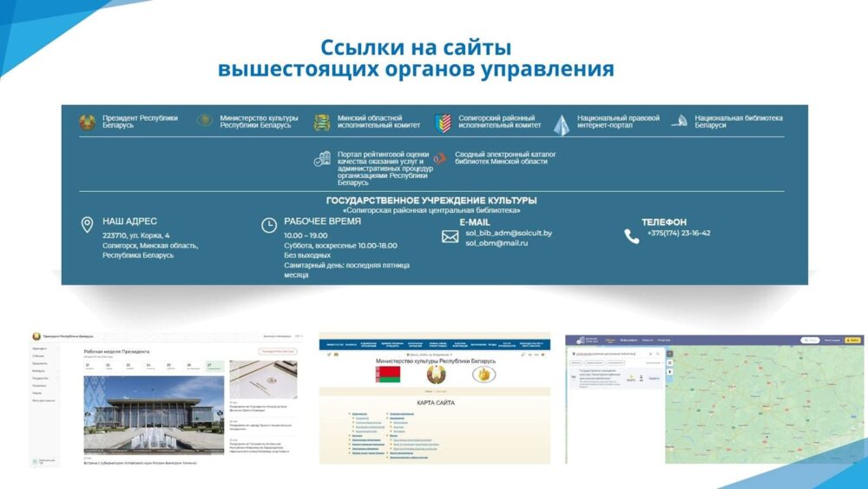Click the Национальный правовой интернет-портал crystal icon

point(562,125)
